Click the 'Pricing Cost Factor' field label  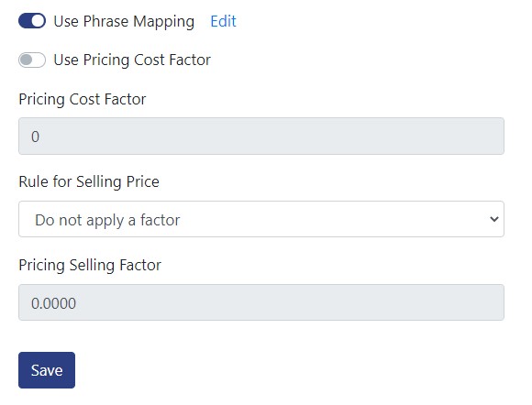pos(83,99)
